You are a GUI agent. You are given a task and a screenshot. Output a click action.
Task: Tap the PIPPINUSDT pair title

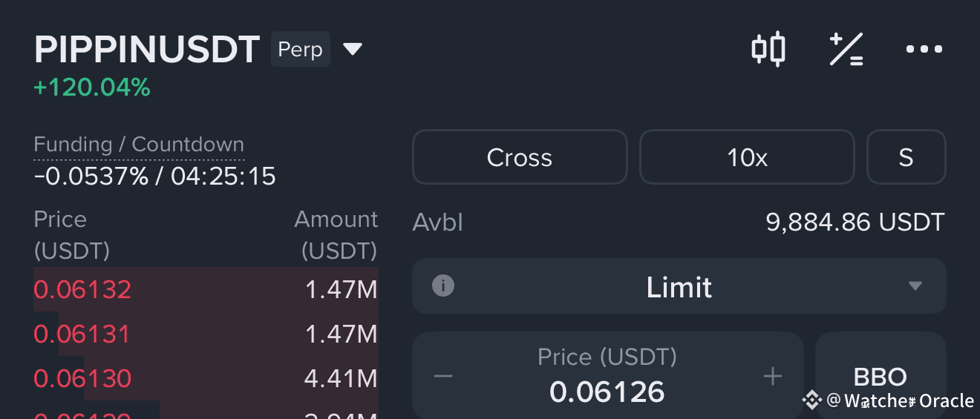pyautogui.click(x=147, y=50)
